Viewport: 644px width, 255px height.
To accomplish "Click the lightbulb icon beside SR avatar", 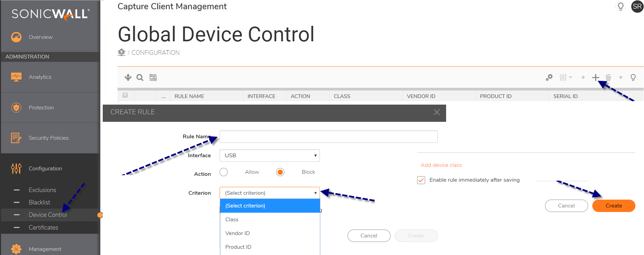I will tap(621, 7).
